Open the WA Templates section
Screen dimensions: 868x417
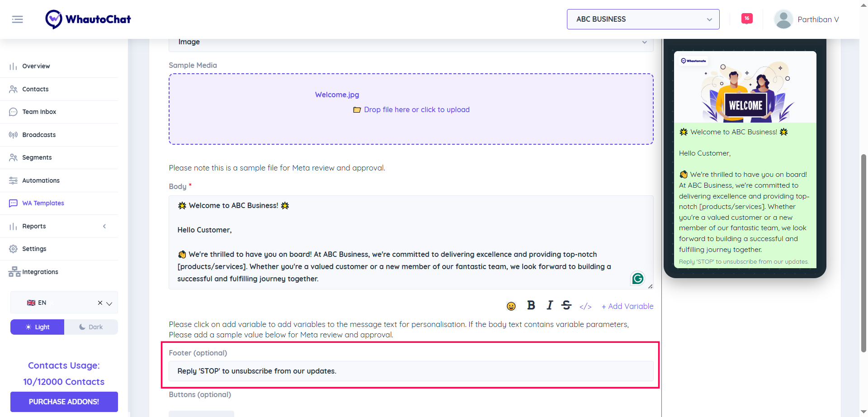(x=43, y=203)
